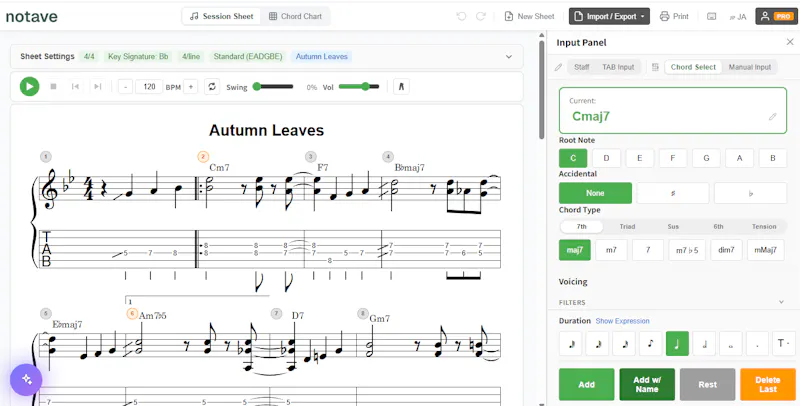Switch language to JA
800x406 pixels.
738,16
